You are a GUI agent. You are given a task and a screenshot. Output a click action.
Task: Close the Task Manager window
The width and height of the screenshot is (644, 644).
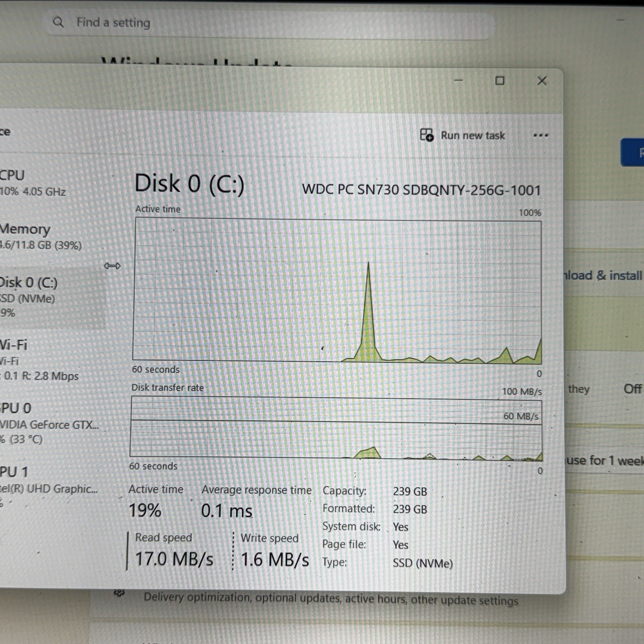pos(542,81)
